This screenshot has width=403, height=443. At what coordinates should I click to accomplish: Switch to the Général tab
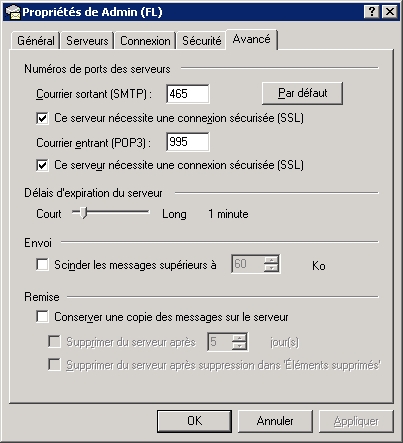pos(36,41)
